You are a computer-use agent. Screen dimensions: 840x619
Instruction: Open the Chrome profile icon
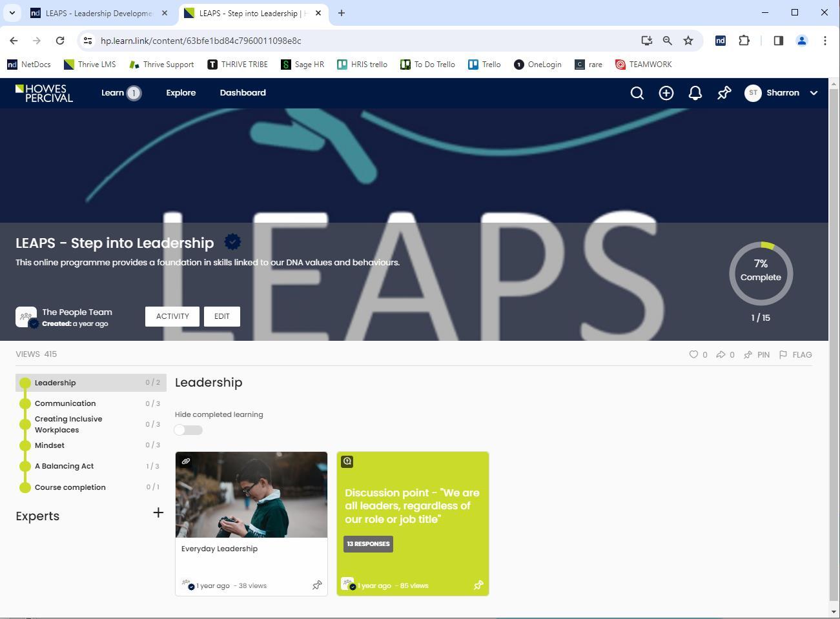(802, 41)
